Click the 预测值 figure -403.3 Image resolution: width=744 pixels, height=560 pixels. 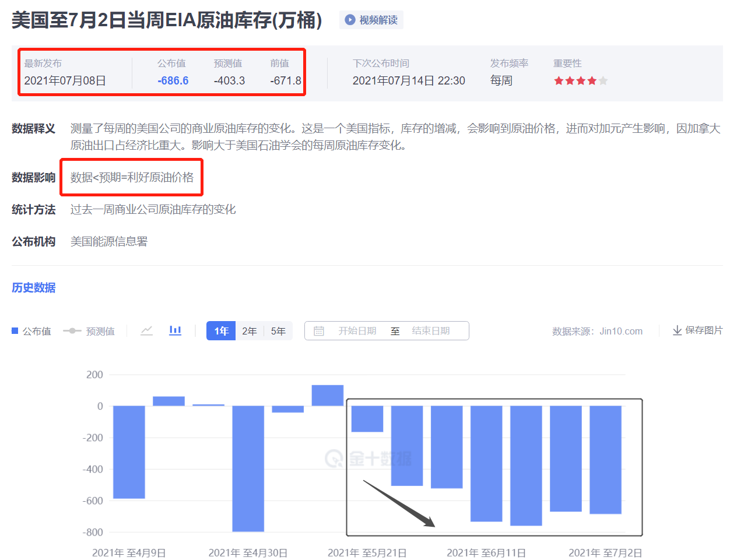[229, 81]
